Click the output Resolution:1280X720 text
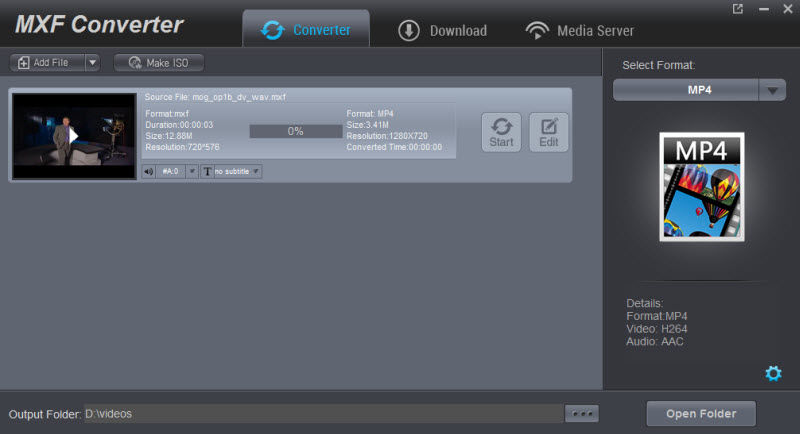The image size is (800, 434). click(387, 136)
